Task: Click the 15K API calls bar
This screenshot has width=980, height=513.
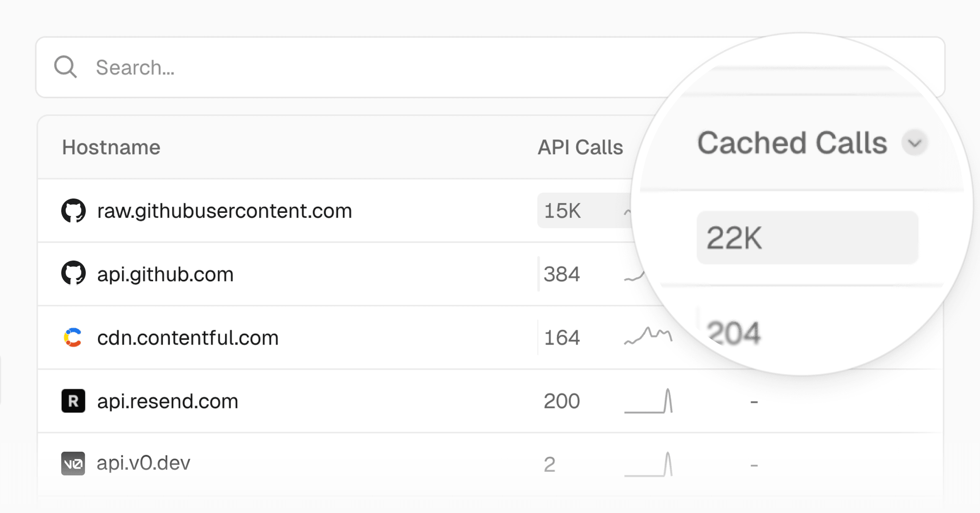Action: tap(585, 210)
